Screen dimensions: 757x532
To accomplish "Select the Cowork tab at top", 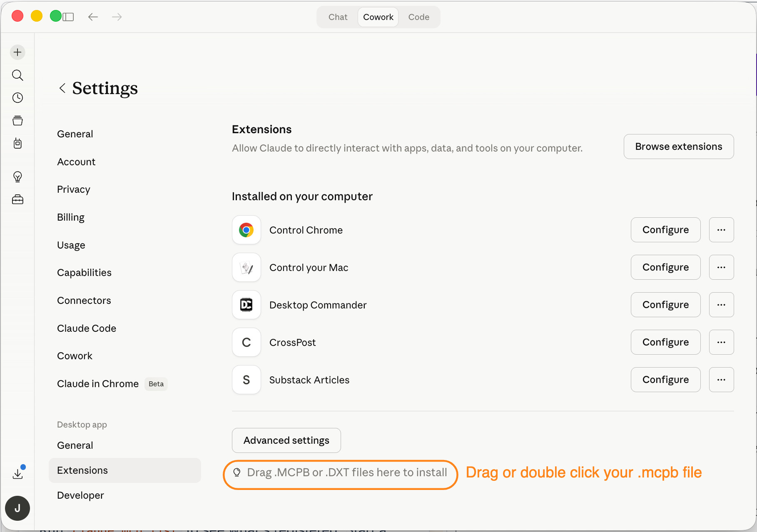I will [378, 17].
